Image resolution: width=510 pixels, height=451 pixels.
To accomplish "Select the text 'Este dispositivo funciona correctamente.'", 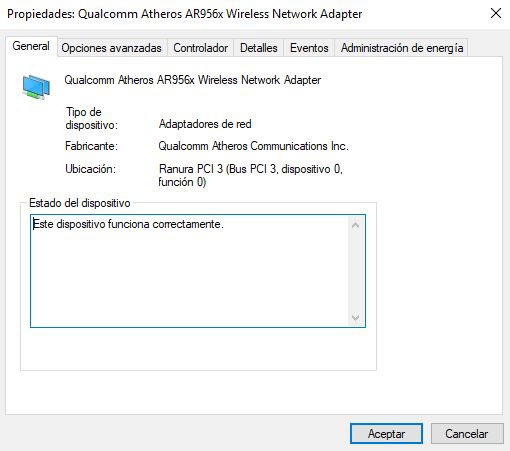I will click(128, 224).
